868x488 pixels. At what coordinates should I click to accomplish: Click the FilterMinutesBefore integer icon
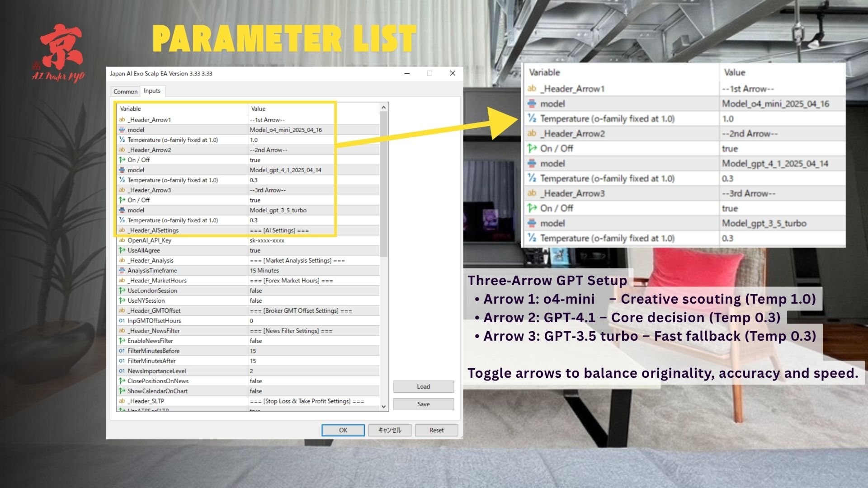(122, 351)
